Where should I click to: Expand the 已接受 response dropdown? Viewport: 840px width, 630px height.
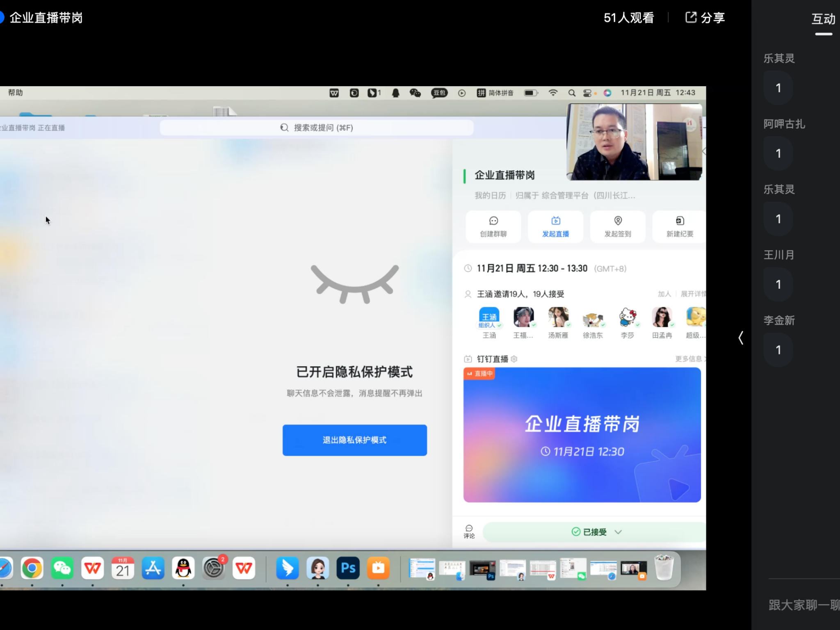click(x=618, y=532)
